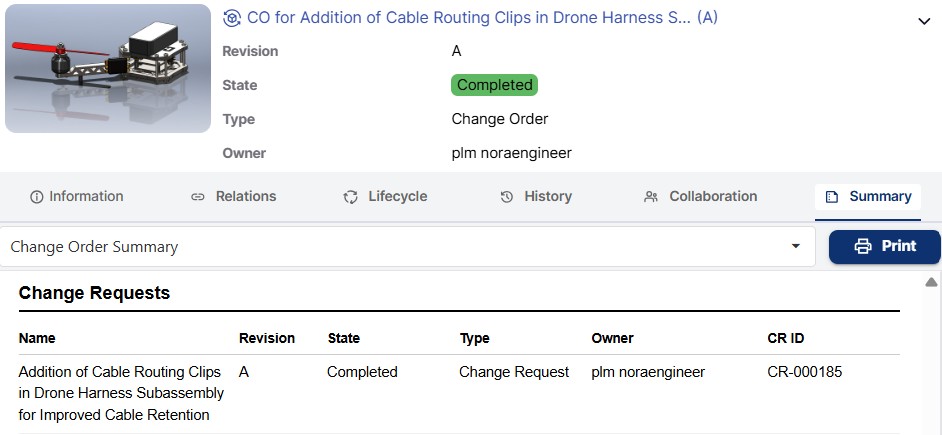The width and height of the screenshot is (942, 435).
Task: Click the State column header in table
Action: pyautogui.click(x=343, y=338)
